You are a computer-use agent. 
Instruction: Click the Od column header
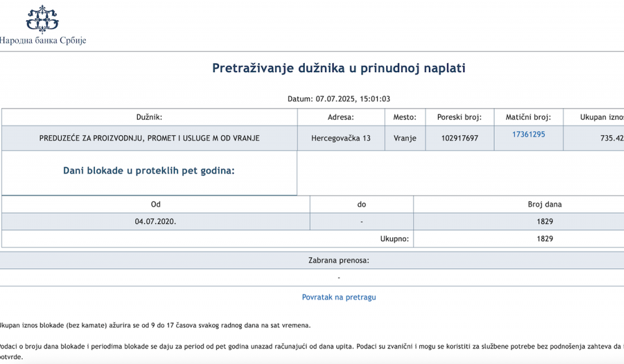point(155,205)
